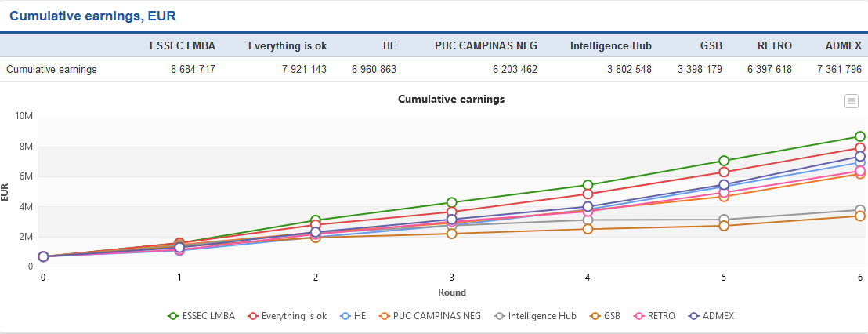Image resolution: width=868 pixels, height=334 pixels.
Task: Click the Cumulative earnings, EUR panel title
Action: (x=92, y=16)
